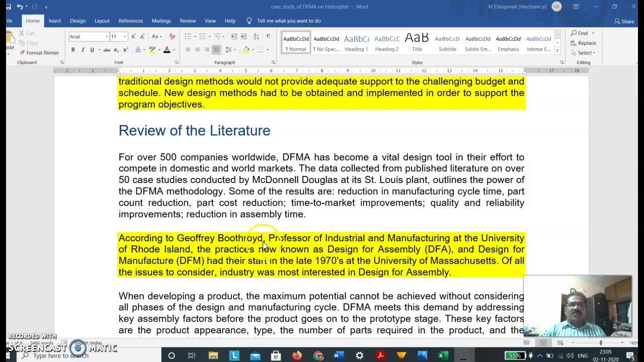Clear all formatting
644x362 pixels.
(172, 36)
